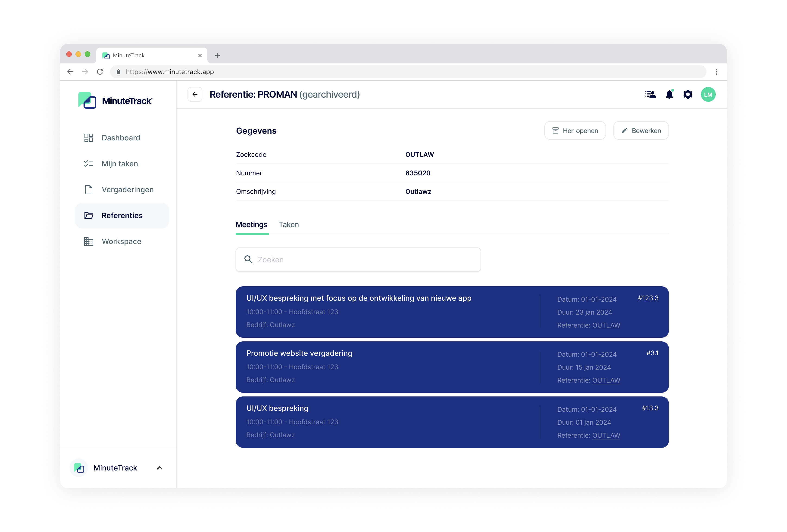Switch to the Meetings tab

252,225
